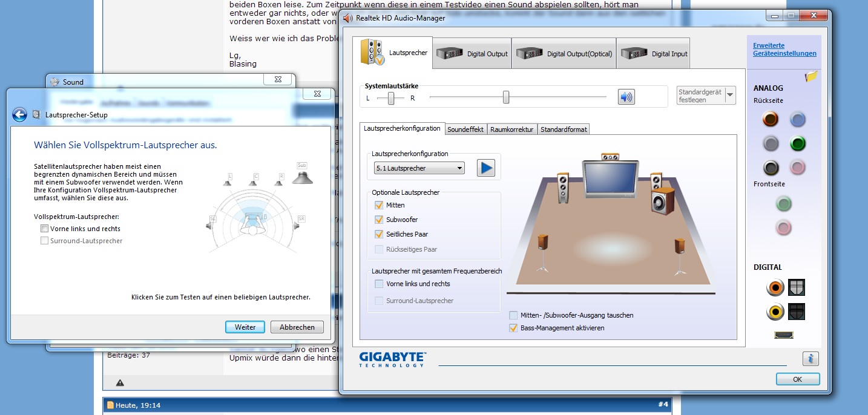868x415 pixels.
Task: Test the center speaker above the TV
Action: 610,156
